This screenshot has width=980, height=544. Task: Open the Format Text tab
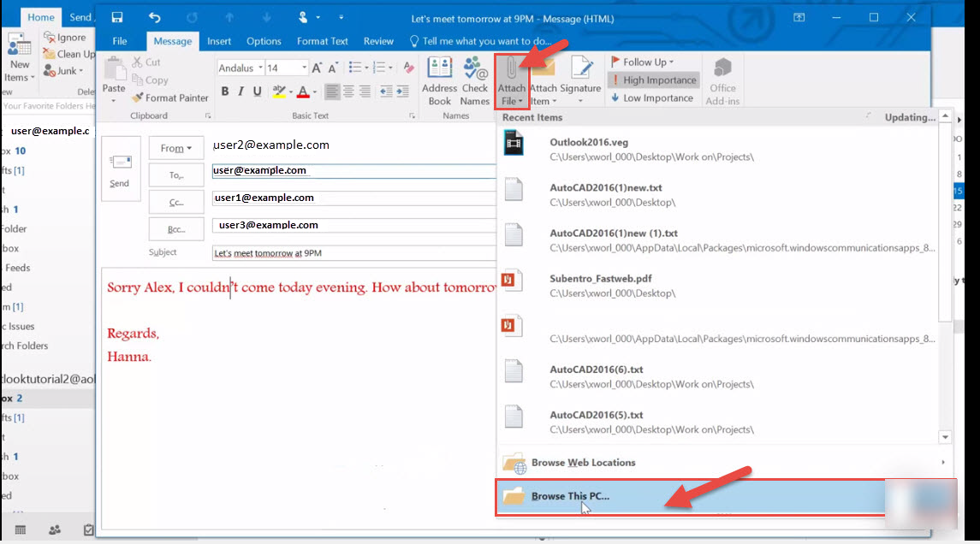tap(322, 41)
